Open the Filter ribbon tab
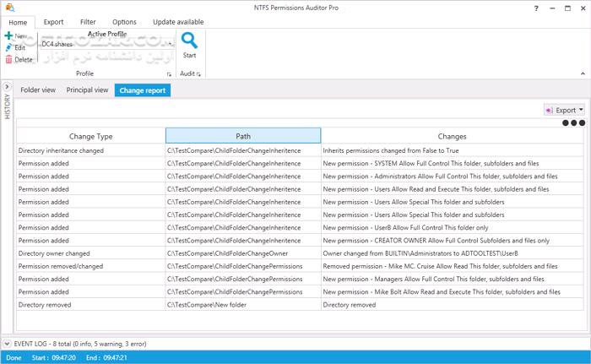The width and height of the screenshot is (591, 364). tap(88, 22)
